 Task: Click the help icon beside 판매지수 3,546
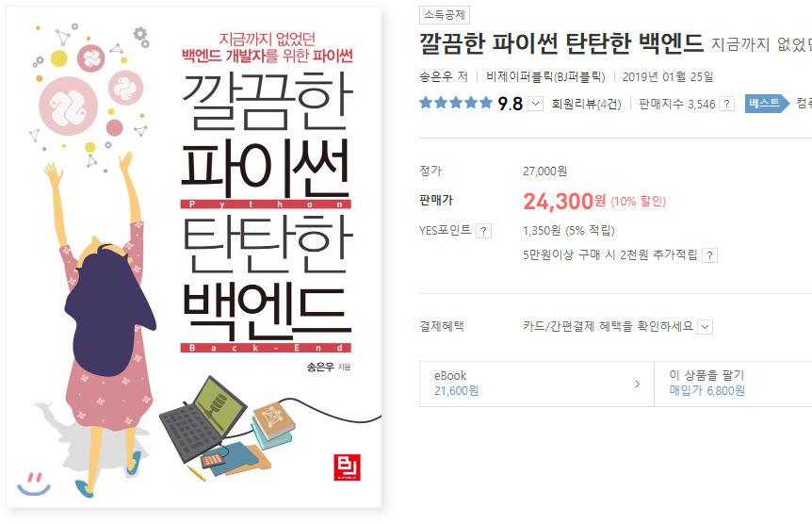[727, 105]
